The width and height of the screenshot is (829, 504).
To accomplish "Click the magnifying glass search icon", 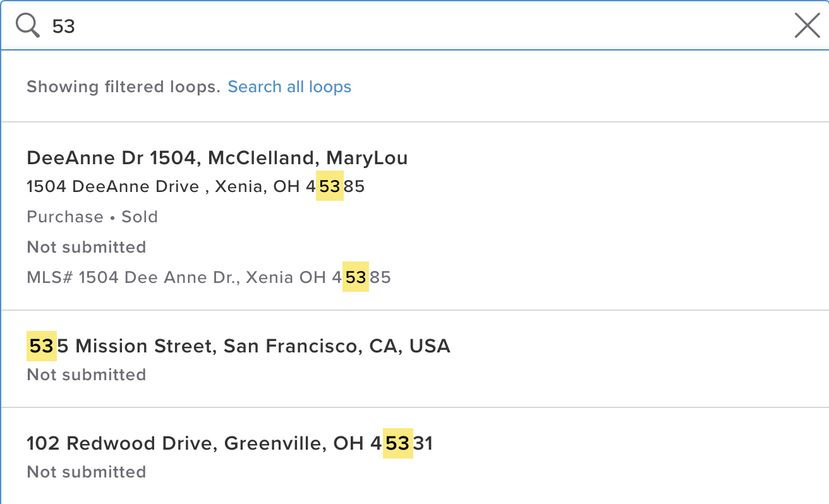I will pyautogui.click(x=28, y=26).
